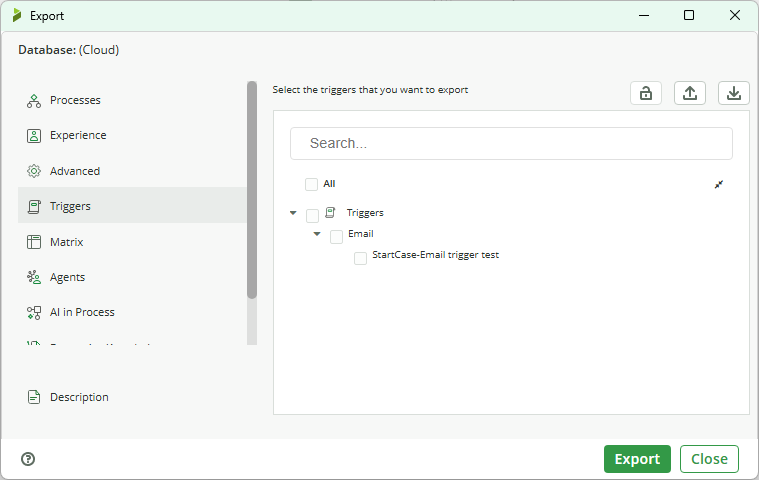
Task: Click the Triggers sidebar icon
Action: click(x=34, y=207)
